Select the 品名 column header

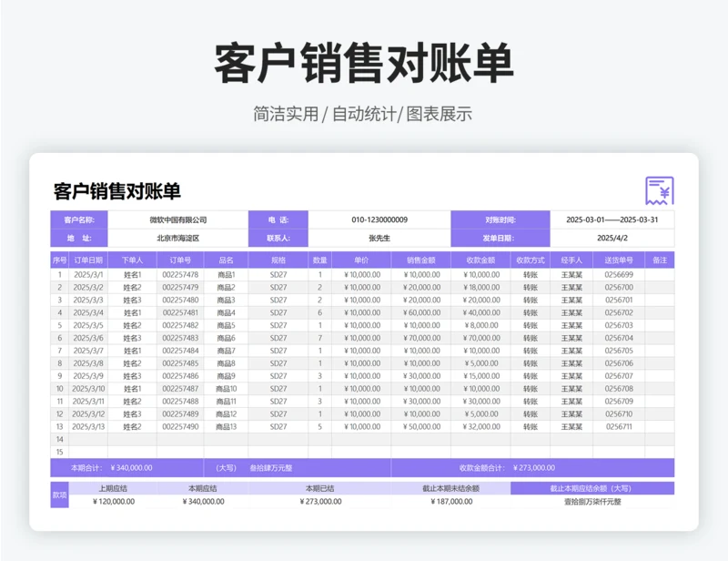(x=226, y=260)
